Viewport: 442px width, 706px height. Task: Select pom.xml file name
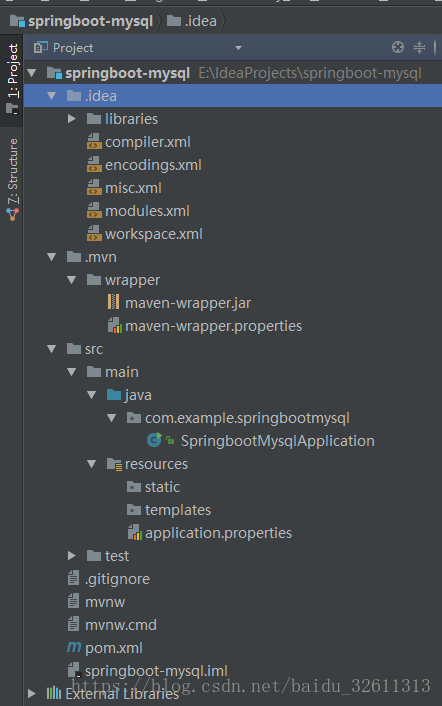(x=114, y=647)
